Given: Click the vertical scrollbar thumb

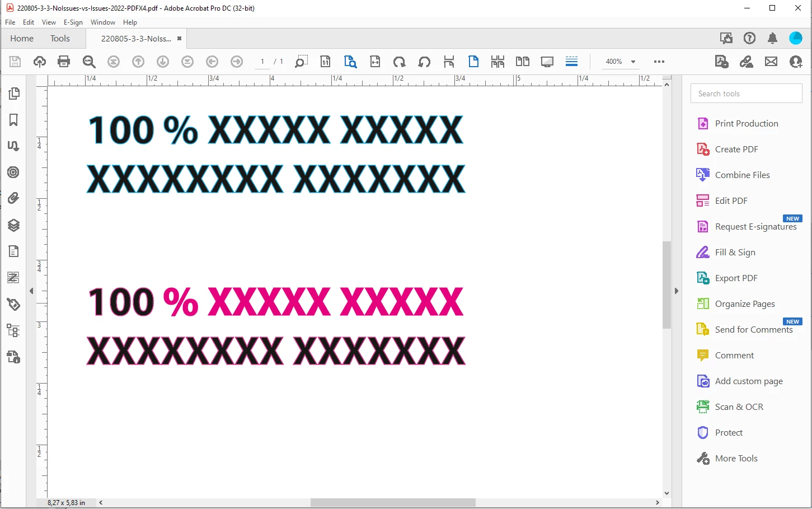Looking at the screenshot, I should tap(667, 285).
